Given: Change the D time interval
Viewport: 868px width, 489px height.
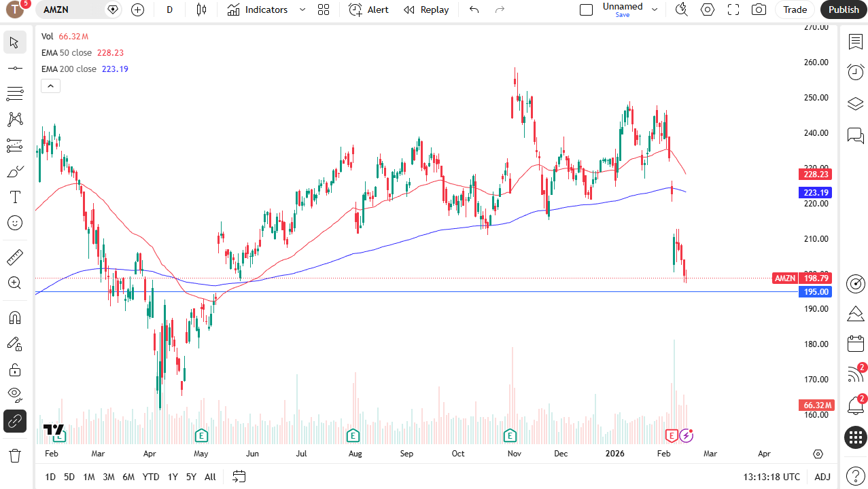Looking at the screenshot, I should click(x=169, y=10).
